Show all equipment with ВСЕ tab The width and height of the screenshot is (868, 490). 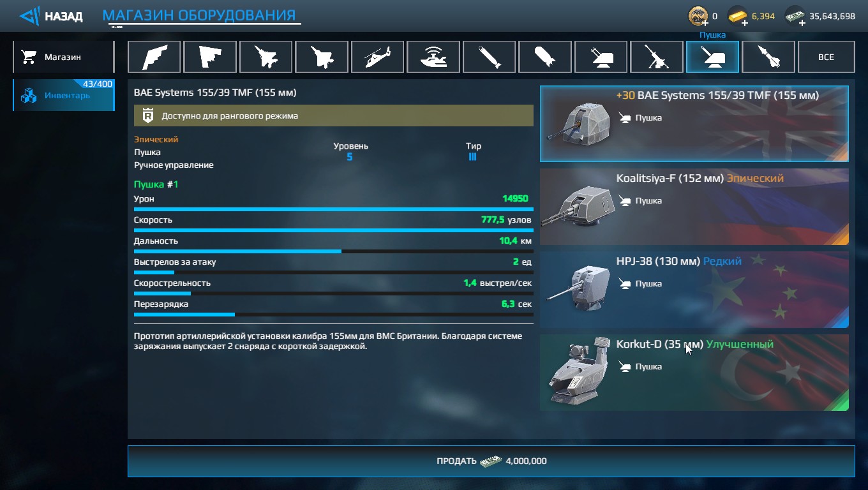tap(826, 57)
